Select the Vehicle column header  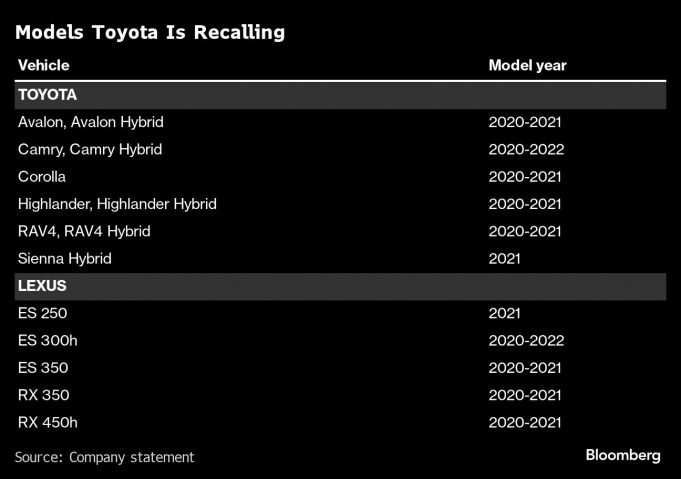[x=43, y=66]
